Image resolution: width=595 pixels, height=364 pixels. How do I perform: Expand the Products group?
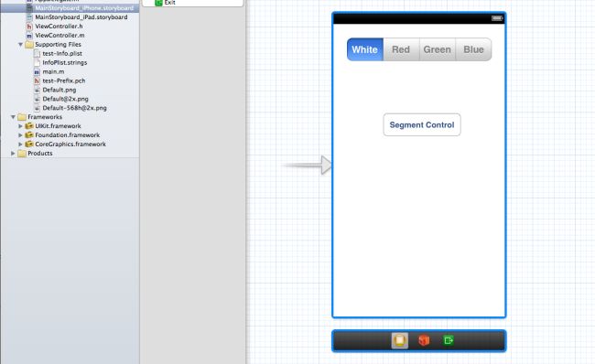point(13,153)
